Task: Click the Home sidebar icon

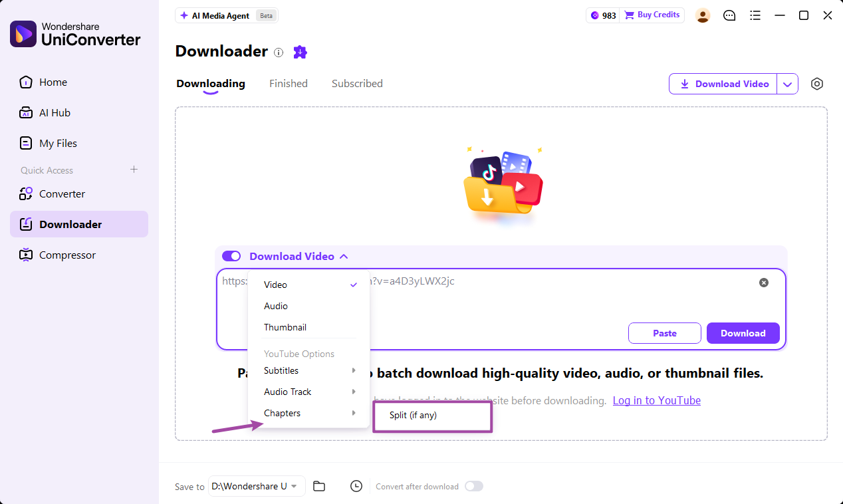Action: [x=26, y=82]
